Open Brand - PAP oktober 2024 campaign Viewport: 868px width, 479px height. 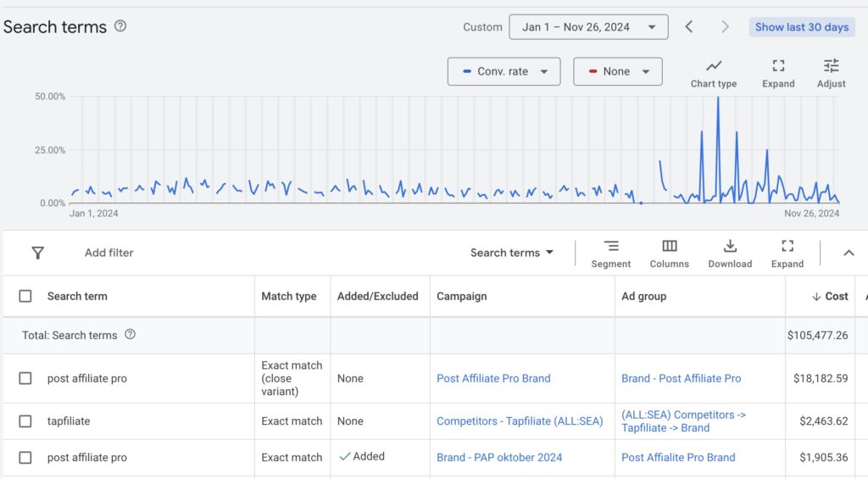(x=498, y=458)
